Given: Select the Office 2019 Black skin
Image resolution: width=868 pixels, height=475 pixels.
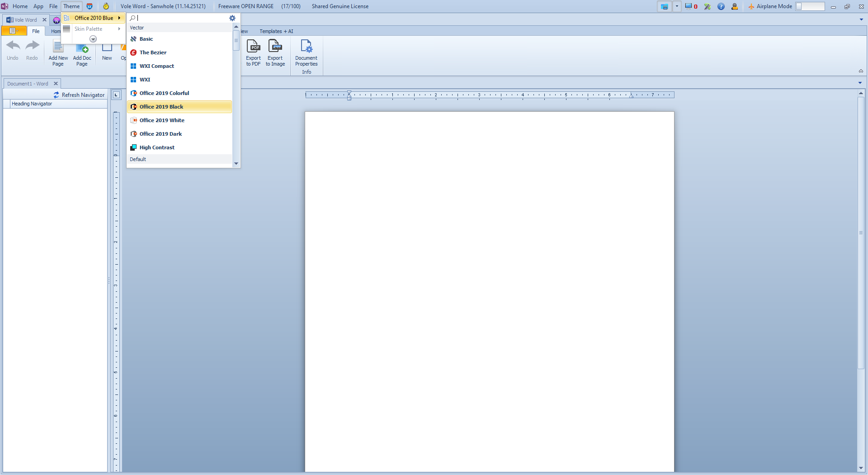Looking at the screenshot, I should pyautogui.click(x=161, y=107).
